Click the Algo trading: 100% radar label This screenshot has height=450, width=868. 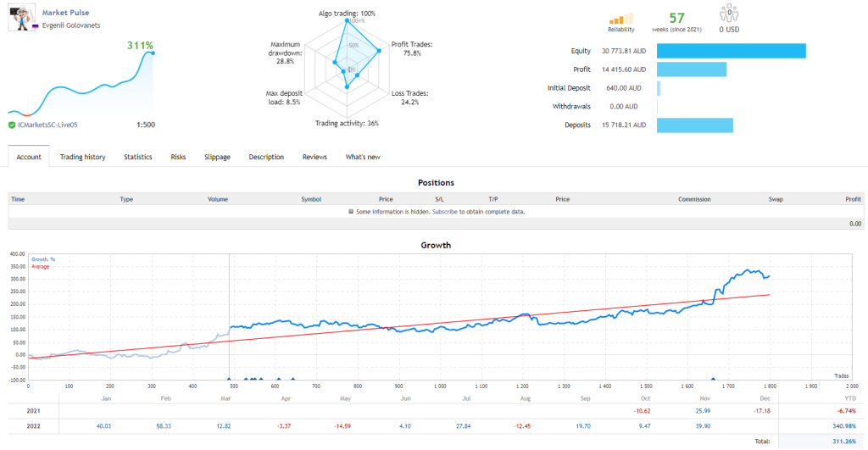click(x=347, y=14)
